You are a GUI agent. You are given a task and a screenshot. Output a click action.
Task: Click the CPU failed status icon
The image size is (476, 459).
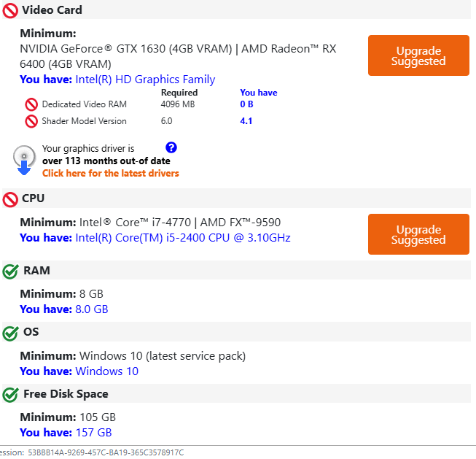pos(10,200)
